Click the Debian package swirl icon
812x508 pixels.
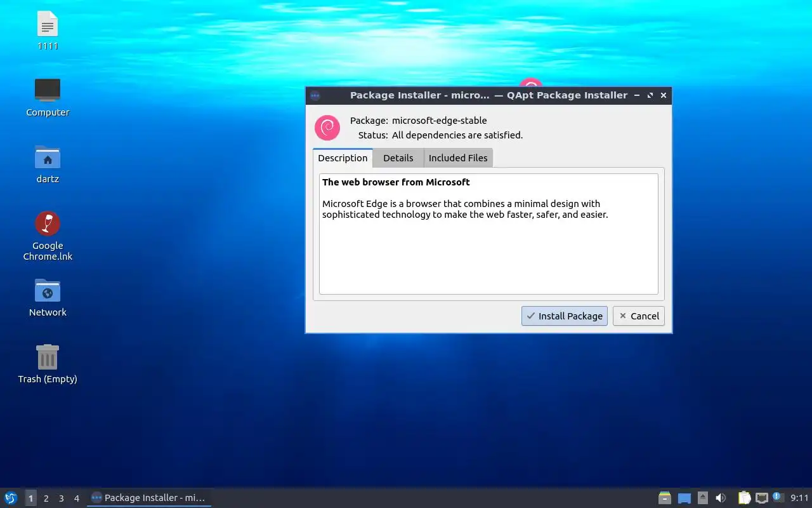click(x=327, y=128)
